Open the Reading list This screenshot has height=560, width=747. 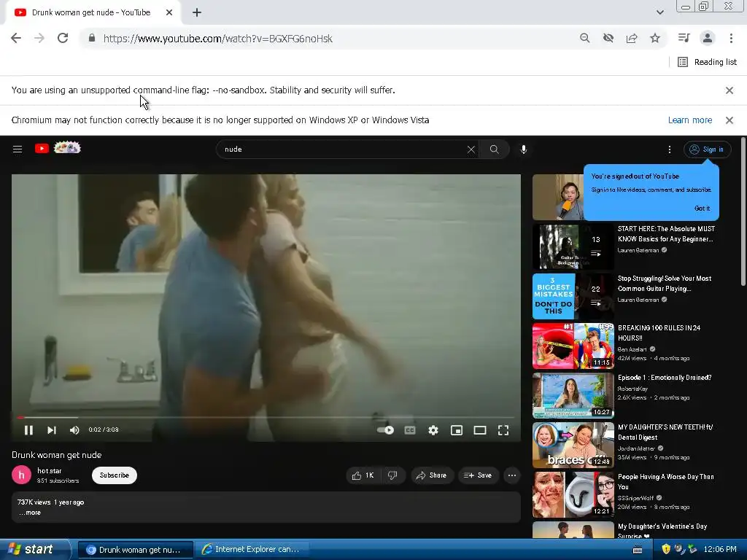pyautogui.click(x=707, y=62)
